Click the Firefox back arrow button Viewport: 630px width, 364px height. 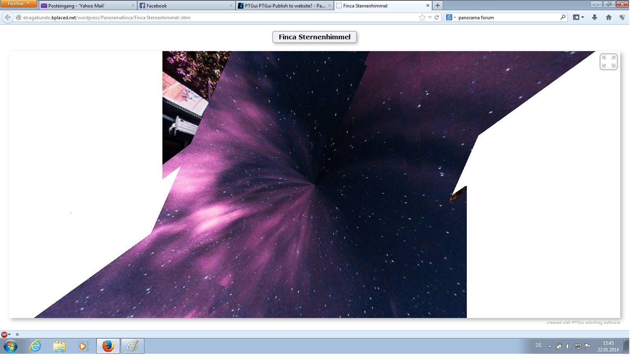click(x=8, y=17)
